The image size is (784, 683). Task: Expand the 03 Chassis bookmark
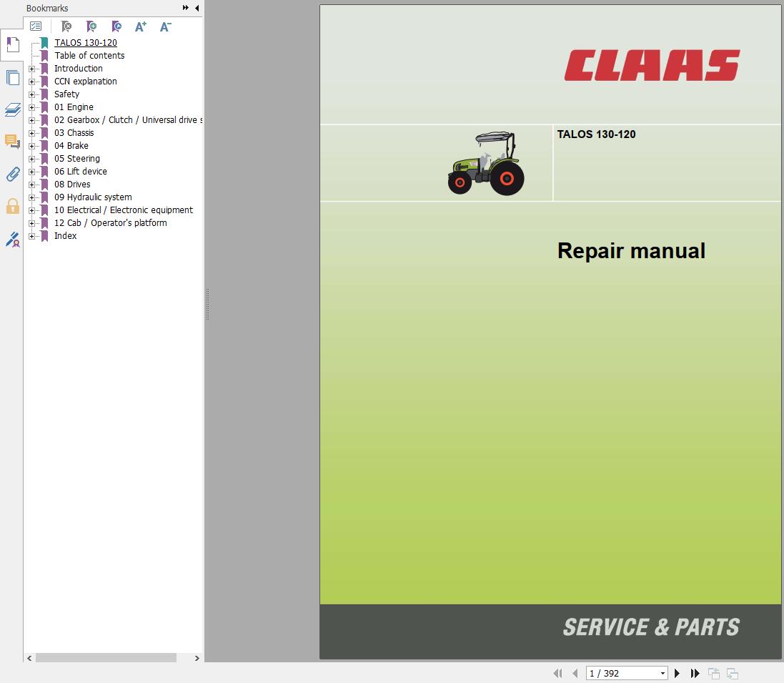point(31,133)
